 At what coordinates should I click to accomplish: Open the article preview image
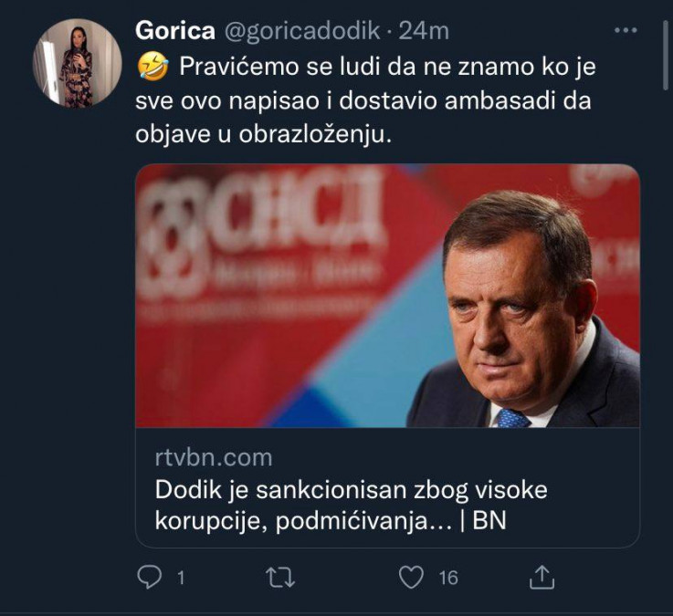pyautogui.click(x=387, y=295)
